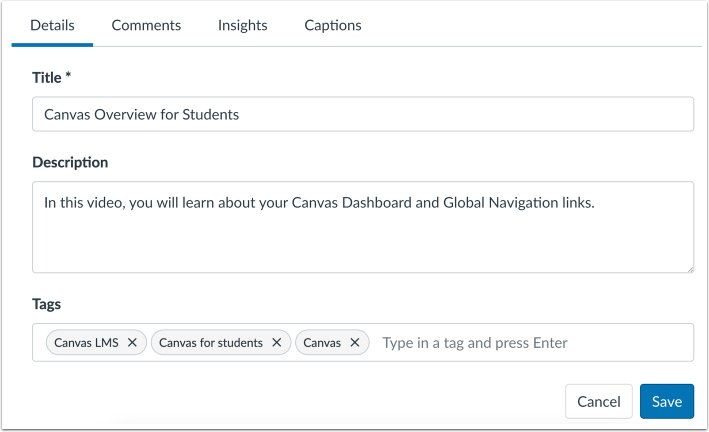Click the Tags field label

click(x=47, y=304)
